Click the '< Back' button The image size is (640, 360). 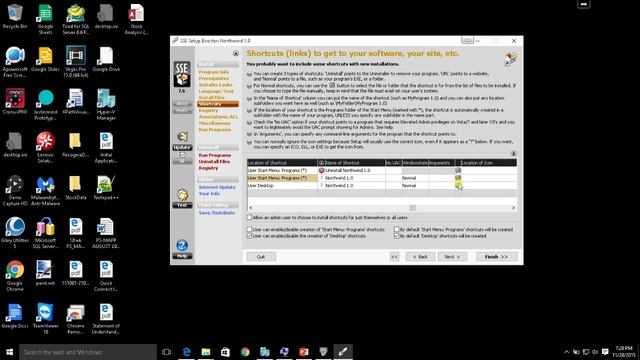[420, 257]
